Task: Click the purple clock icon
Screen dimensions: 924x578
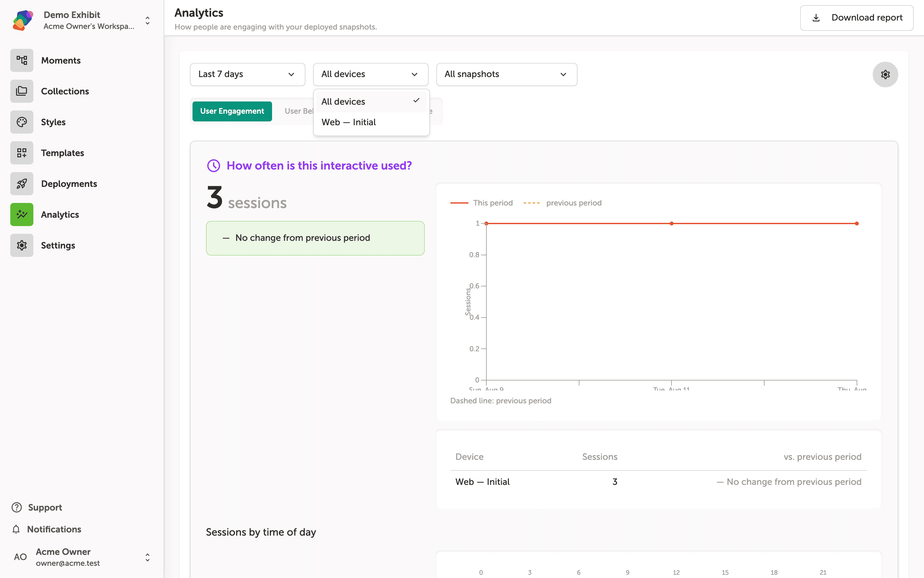Action: [x=213, y=165]
